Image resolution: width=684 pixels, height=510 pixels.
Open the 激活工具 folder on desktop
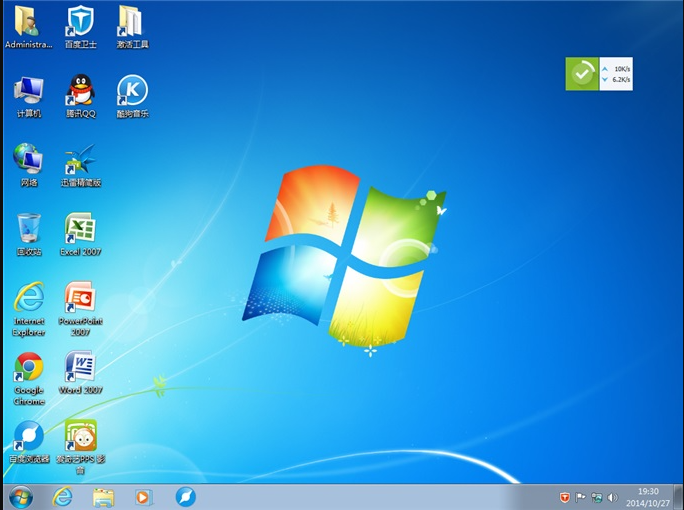point(132,22)
